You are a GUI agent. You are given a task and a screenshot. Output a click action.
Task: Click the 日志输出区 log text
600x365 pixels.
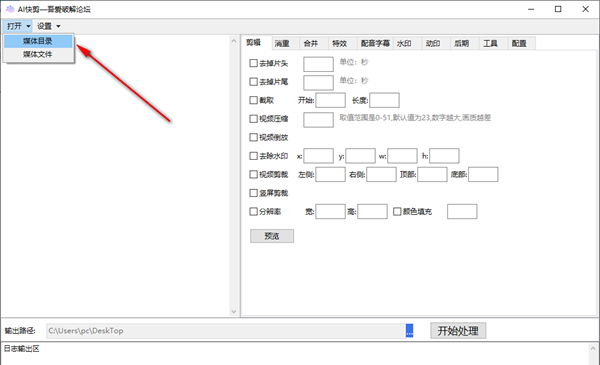pos(22,349)
